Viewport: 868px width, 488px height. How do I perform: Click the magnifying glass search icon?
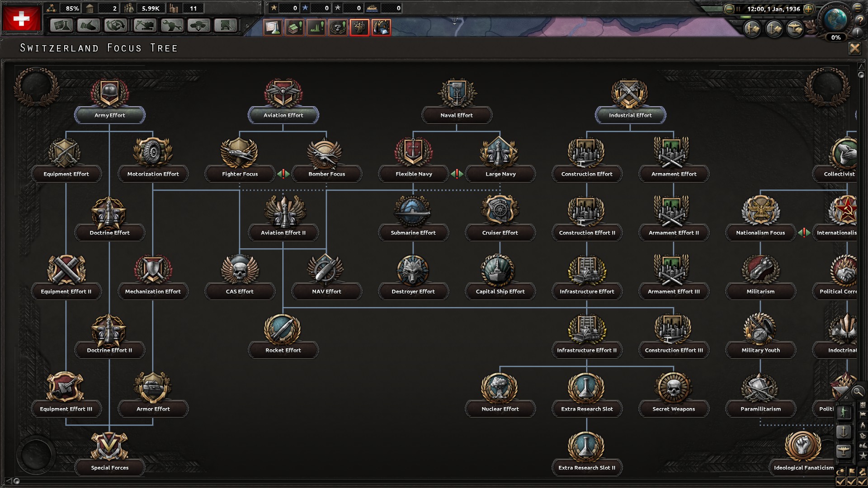pos(858,392)
